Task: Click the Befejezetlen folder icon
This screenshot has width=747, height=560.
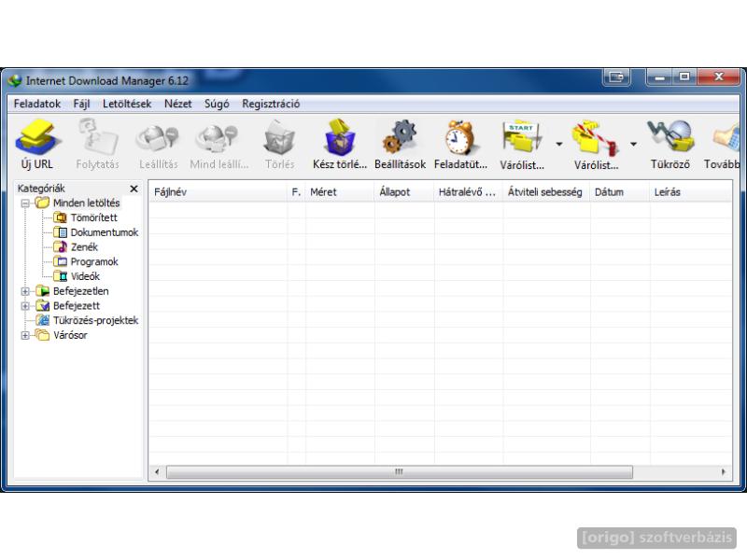Action: (42, 291)
